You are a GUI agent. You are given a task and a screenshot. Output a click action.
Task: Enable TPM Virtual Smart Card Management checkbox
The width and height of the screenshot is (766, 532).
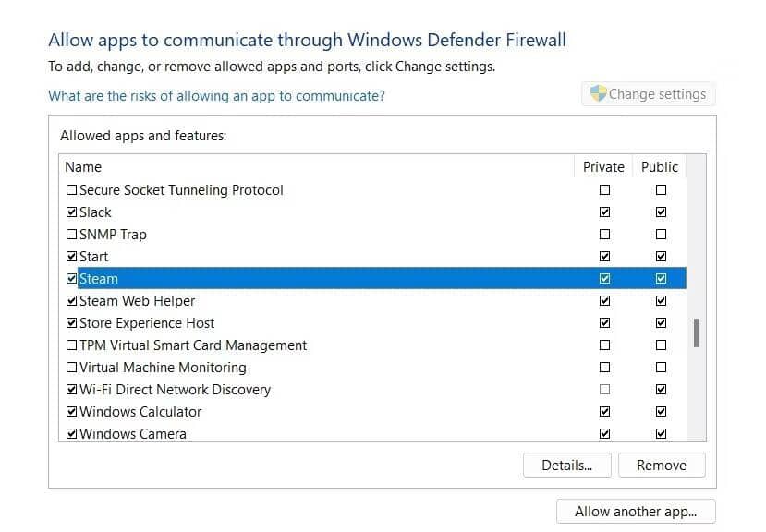click(x=72, y=345)
